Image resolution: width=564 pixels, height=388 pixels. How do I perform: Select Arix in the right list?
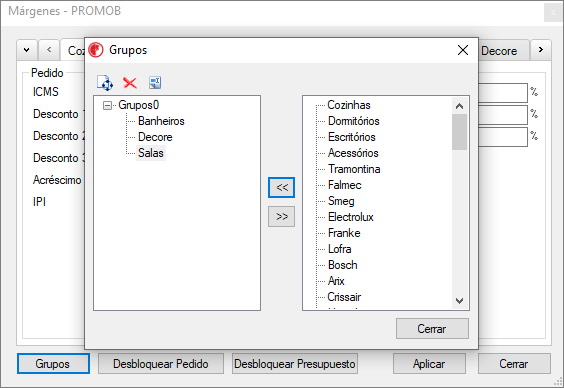tap(336, 281)
